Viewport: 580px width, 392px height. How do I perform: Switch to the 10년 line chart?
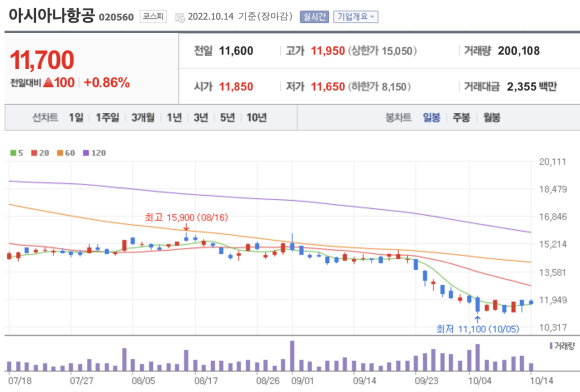point(256,118)
